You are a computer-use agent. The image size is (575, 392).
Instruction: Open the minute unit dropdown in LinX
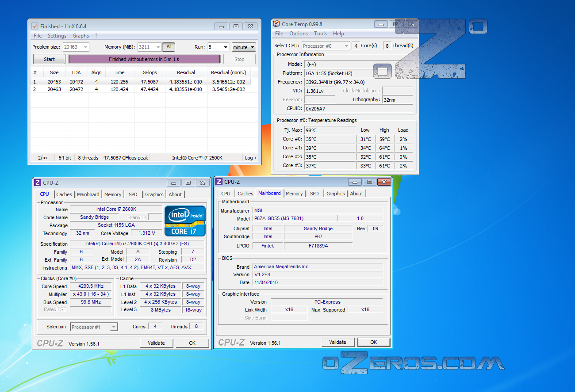tap(244, 47)
